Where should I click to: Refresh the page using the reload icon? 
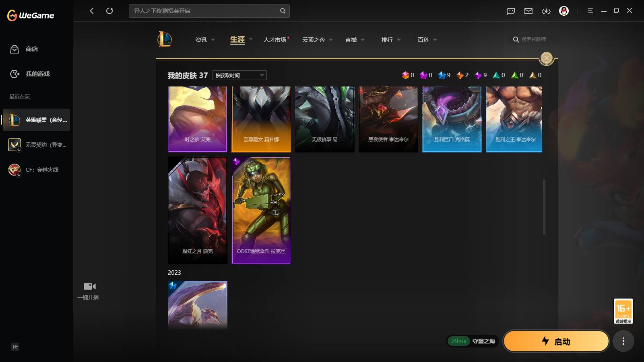[x=109, y=11]
